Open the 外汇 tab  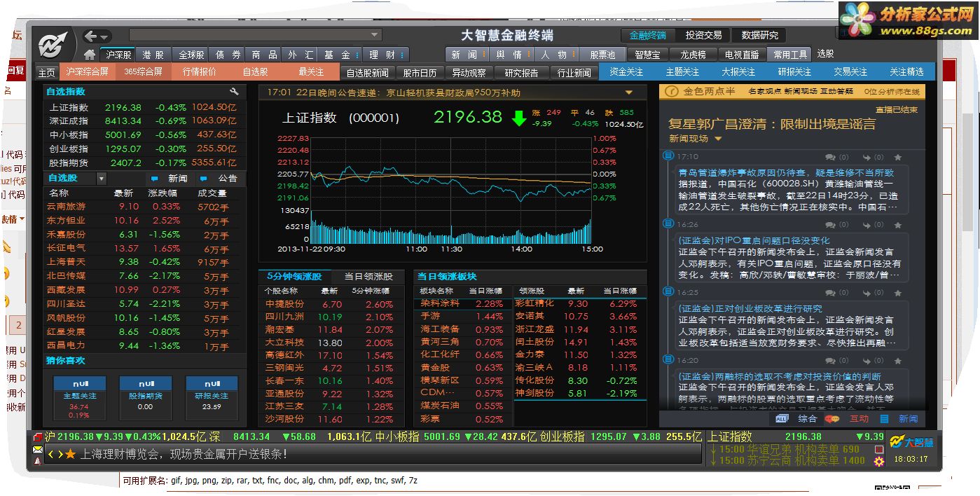[301, 55]
